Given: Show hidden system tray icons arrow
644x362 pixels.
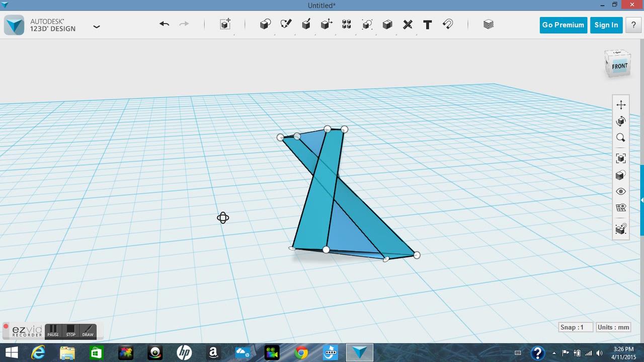Looking at the screenshot, I should pyautogui.click(x=554, y=353).
